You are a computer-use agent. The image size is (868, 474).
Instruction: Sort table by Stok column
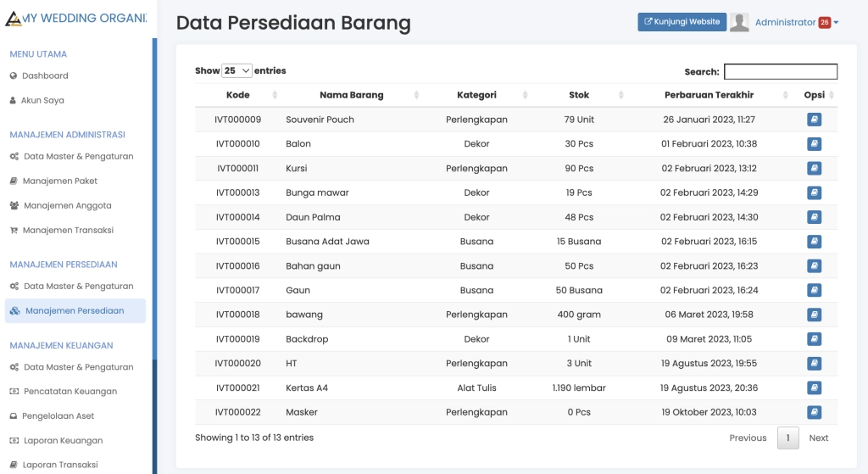pos(579,95)
